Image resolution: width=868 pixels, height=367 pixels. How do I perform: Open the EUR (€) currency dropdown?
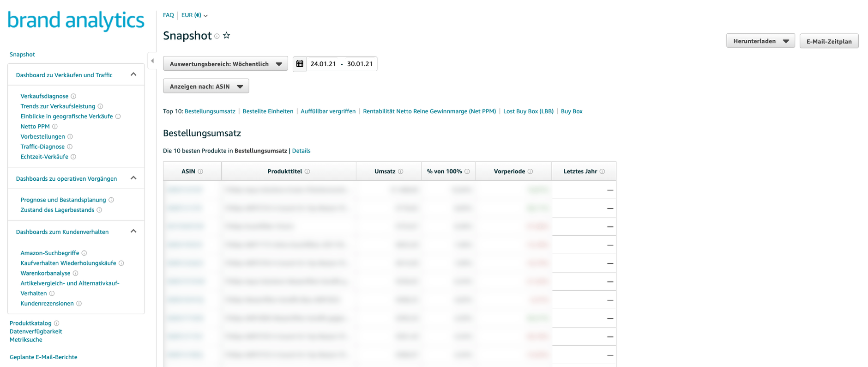(x=194, y=15)
